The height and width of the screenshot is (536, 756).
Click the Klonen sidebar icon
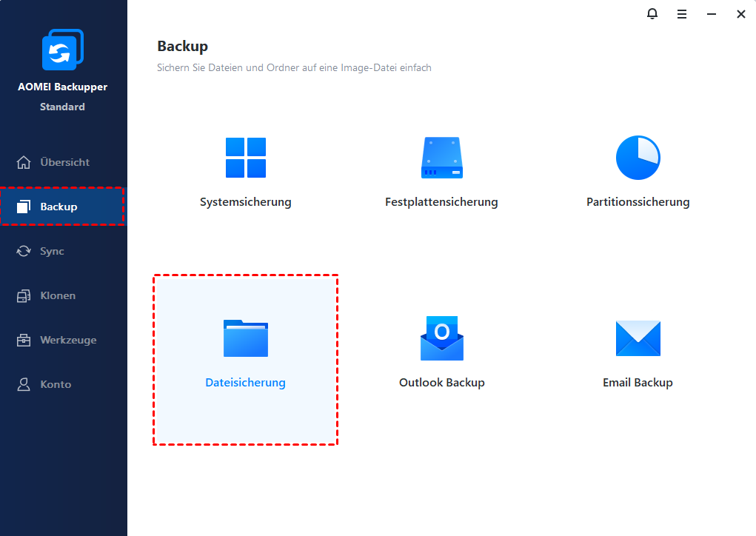point(24,295)
